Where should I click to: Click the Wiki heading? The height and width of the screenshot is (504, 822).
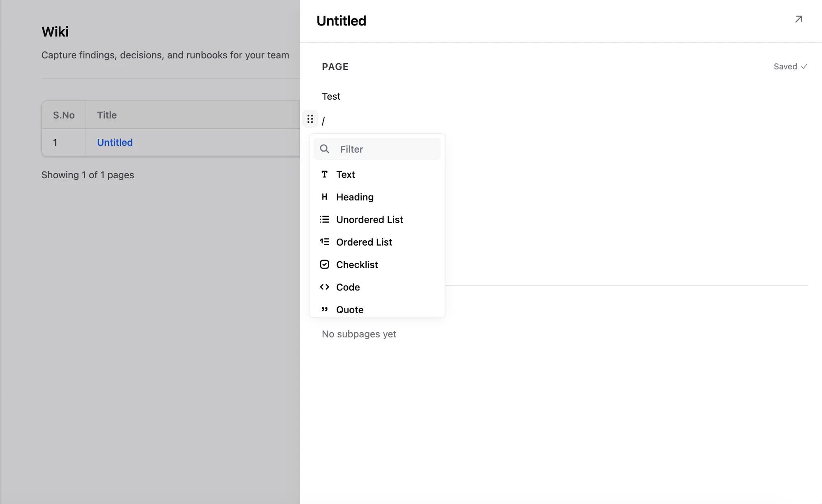point(55,32)
